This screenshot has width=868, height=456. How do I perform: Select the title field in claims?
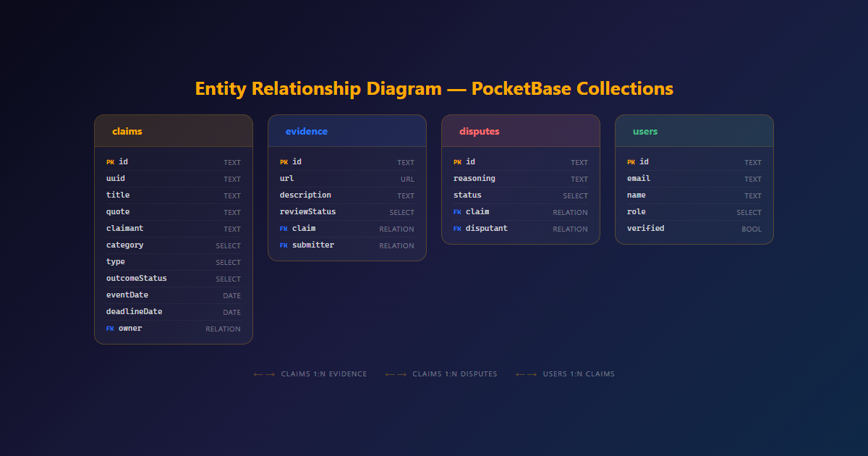click(x=174, y=195)
